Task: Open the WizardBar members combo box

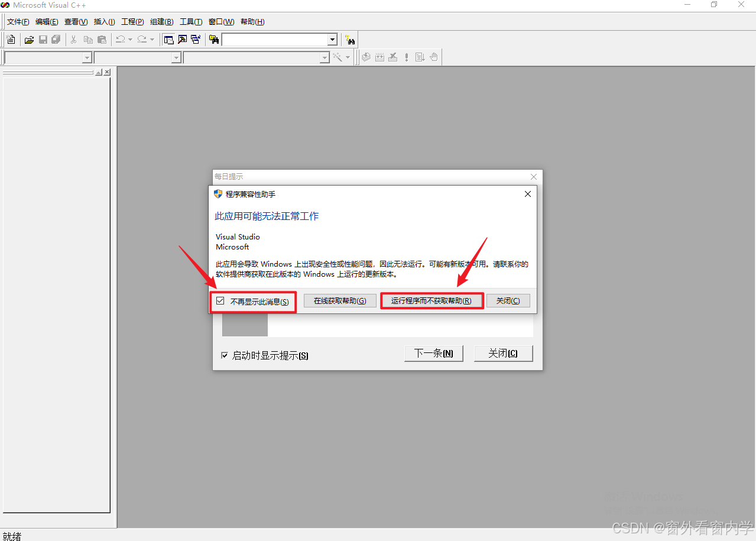Action: click(256, 57)
